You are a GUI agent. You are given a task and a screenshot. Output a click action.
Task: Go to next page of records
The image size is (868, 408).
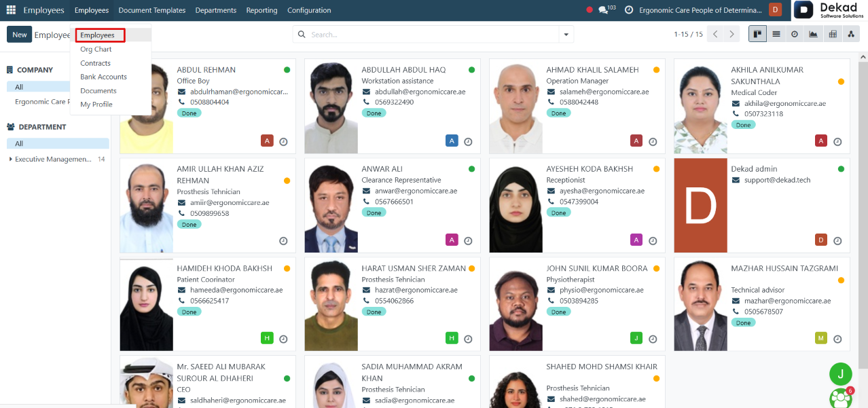[x=731, y=34]
